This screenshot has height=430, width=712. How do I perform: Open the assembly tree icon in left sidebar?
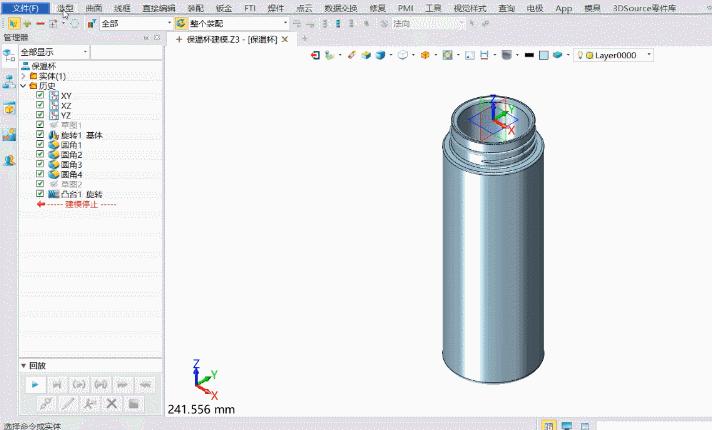(9, 82)
